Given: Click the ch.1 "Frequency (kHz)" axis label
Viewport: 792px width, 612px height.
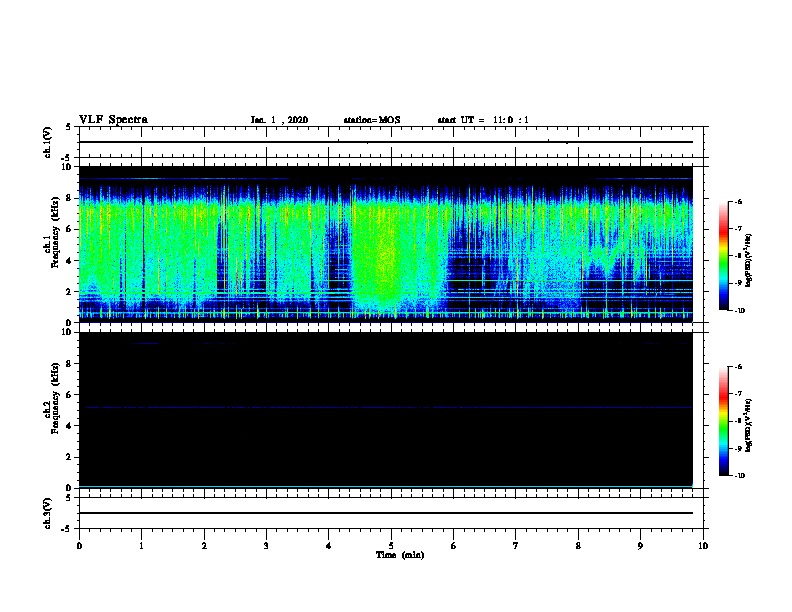Looking at the screenshot, I should pyautogui.click(x=55, y=232).
